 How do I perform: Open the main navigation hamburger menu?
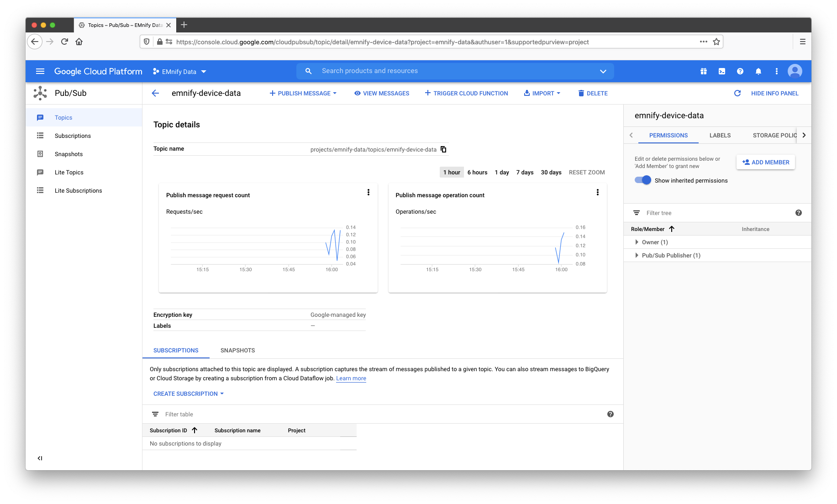pos(40,71)
